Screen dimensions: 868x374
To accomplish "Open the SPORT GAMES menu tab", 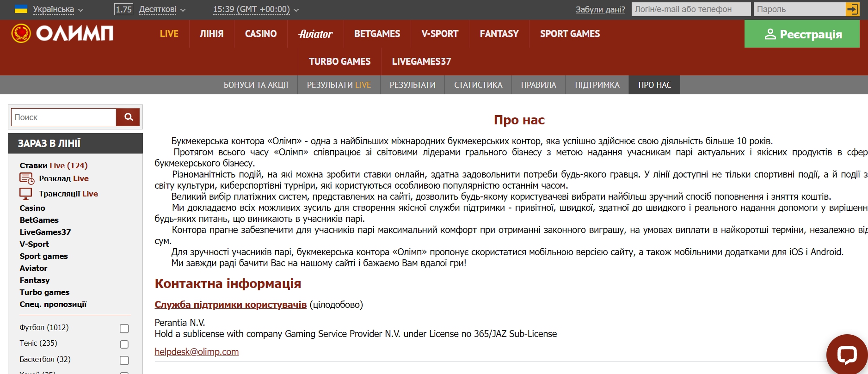I will (570, 34).
